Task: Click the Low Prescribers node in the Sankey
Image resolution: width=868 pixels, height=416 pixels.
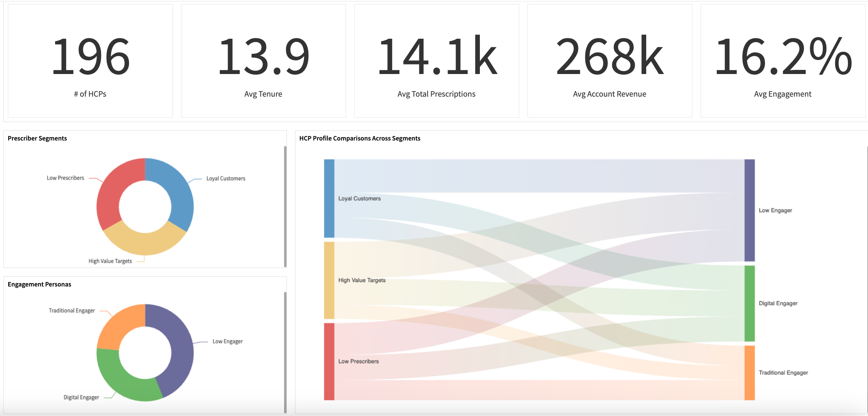Action: (x=329, y=361)
